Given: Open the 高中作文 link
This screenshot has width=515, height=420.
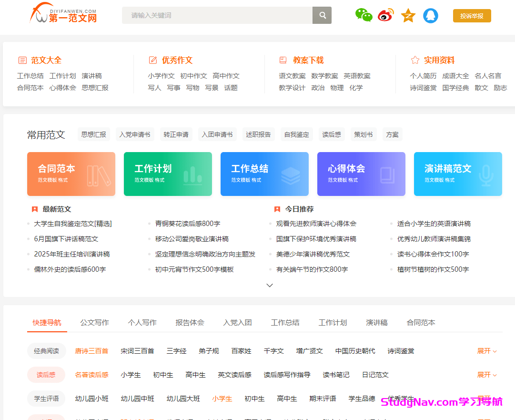Looking at the screenshot, I should [226, 76].
